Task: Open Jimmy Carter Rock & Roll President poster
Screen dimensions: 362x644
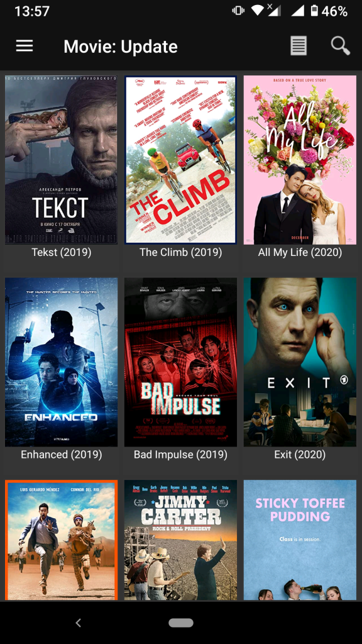Action: point(180,540)
